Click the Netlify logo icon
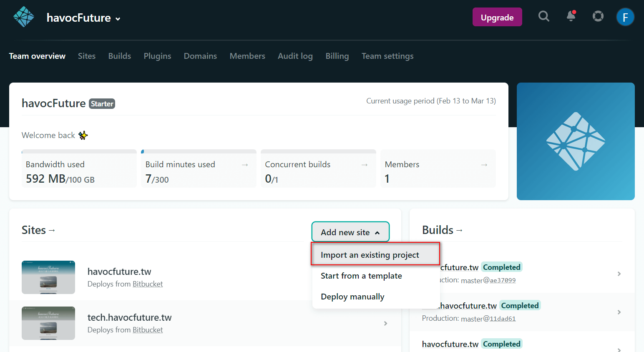This screenshot has height=352, width=644. [23, 17]
